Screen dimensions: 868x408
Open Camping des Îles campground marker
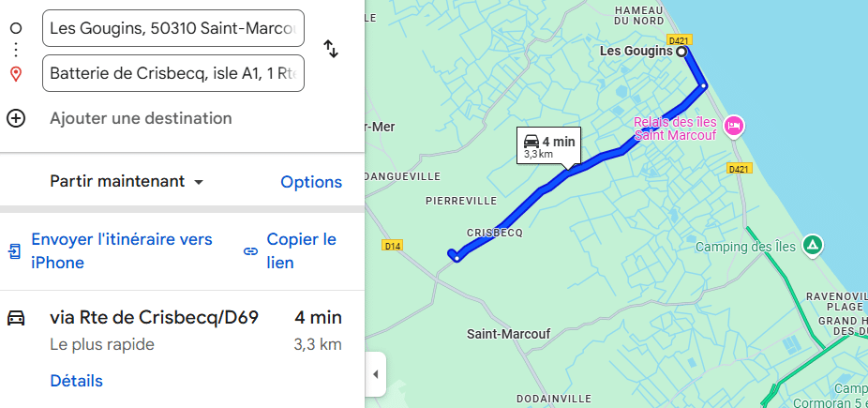tap(814, 247)
